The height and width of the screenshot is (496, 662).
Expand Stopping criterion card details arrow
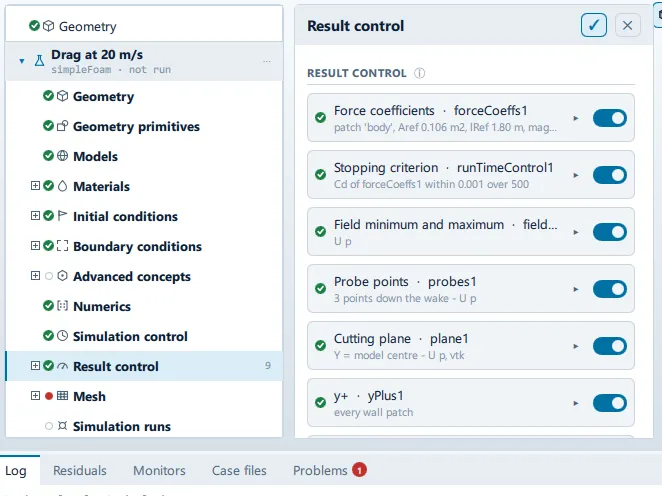[575, 175]
